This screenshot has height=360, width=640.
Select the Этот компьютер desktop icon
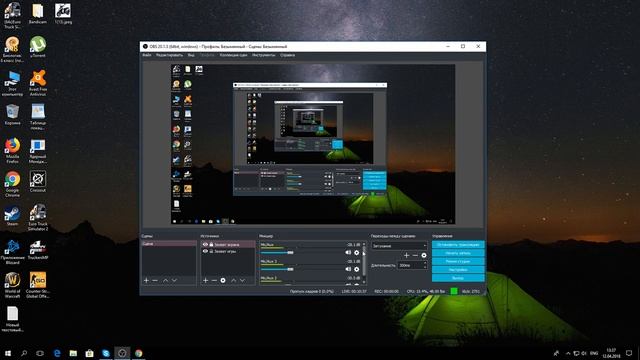[12, 83]
